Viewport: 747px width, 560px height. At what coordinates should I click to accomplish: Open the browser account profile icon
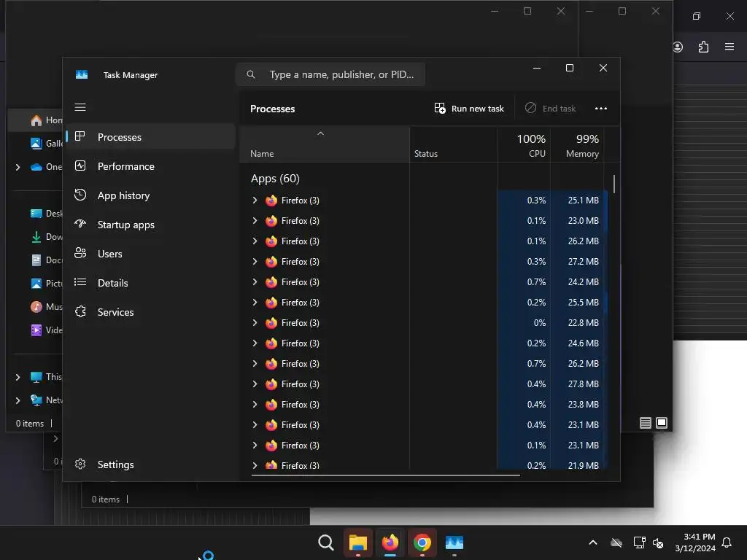678,47
